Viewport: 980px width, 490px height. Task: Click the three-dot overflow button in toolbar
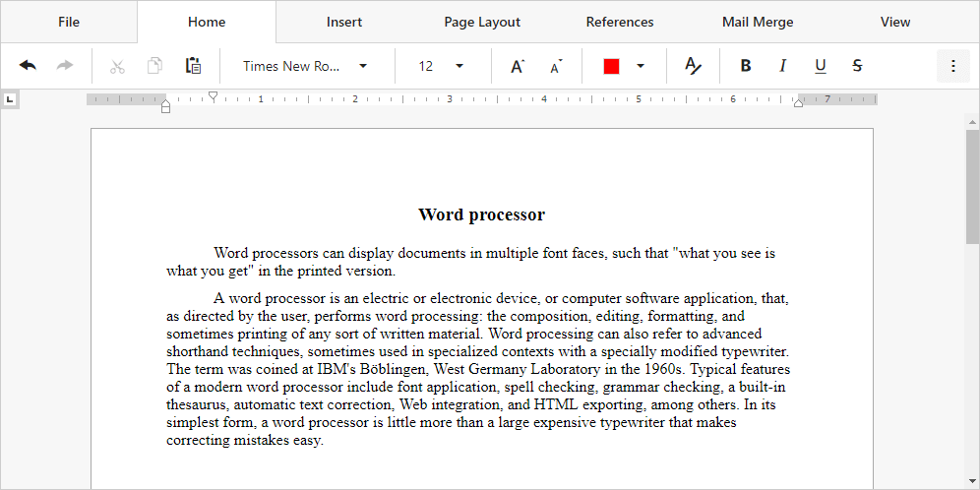tap(952, 66)
